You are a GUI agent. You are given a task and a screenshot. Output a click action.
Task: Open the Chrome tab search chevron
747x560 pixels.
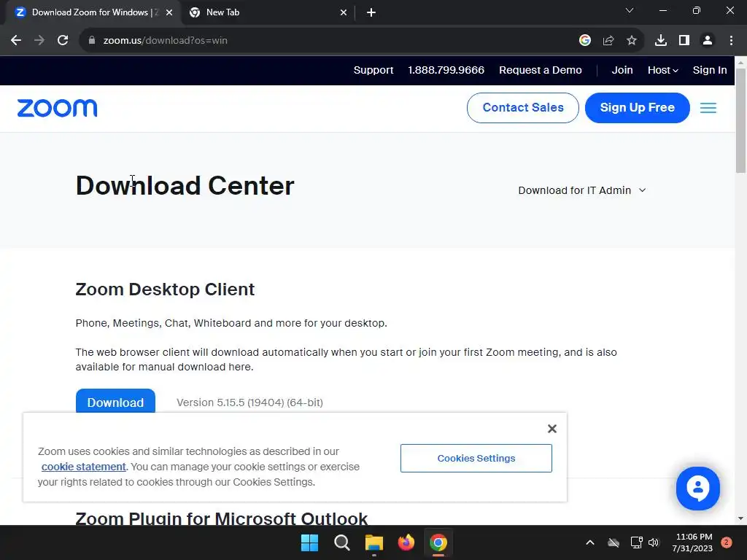[x=630, y=10]
